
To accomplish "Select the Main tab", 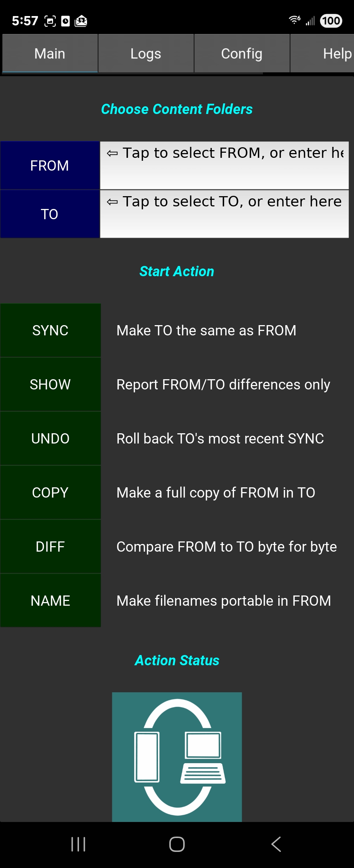I will (50, 54).
